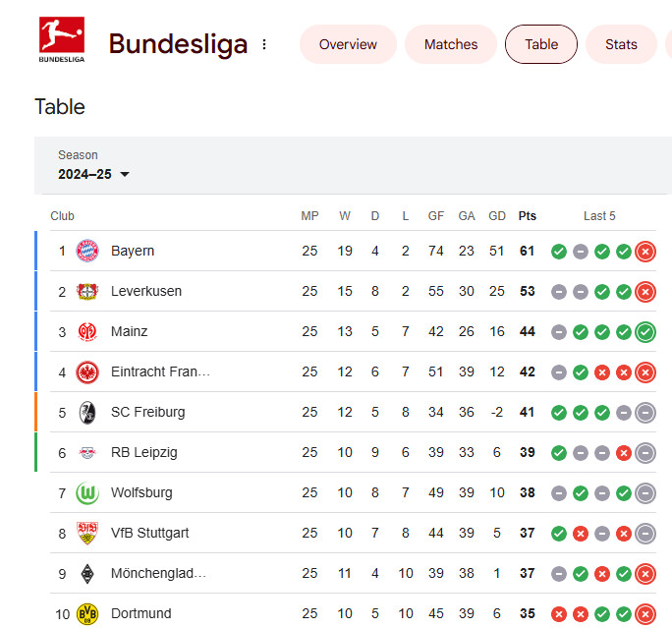Switch to the Overview tab
This screenshot has width=672, height=628.
348,44
